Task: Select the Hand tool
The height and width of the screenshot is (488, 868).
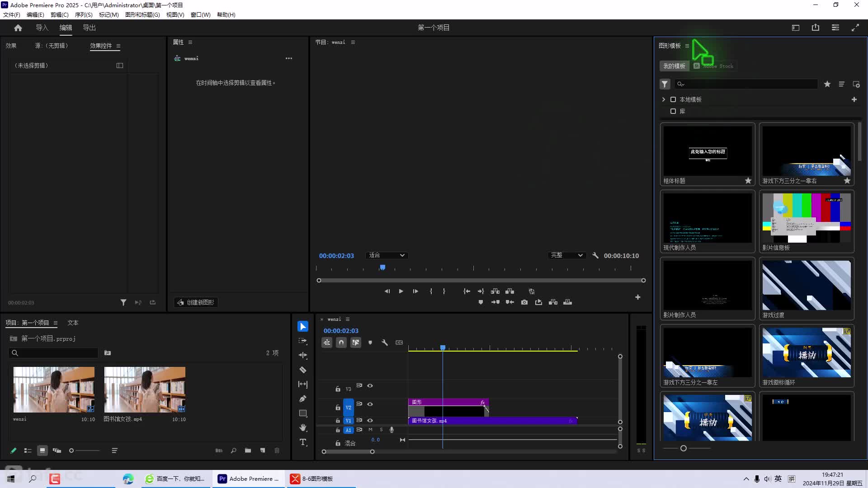Action: pyautogui.click(x=303, y=427)
